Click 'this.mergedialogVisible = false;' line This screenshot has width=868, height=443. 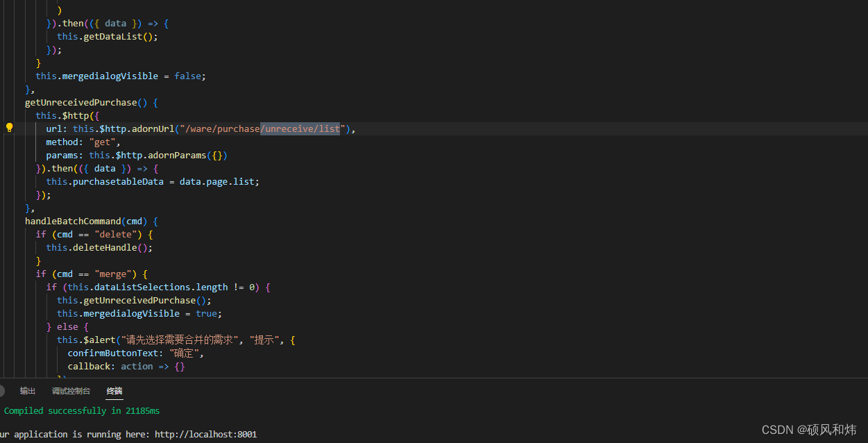(121, 76)
